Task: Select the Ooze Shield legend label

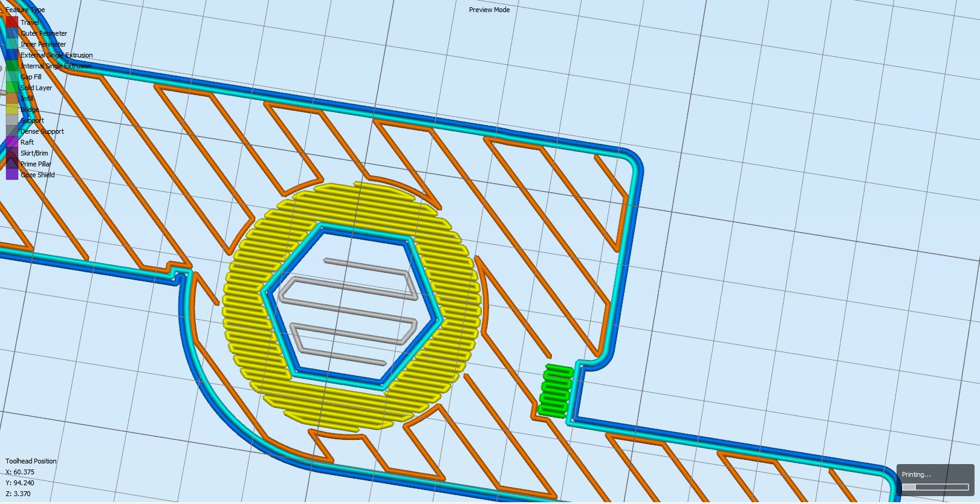Action: pos(37,175)
